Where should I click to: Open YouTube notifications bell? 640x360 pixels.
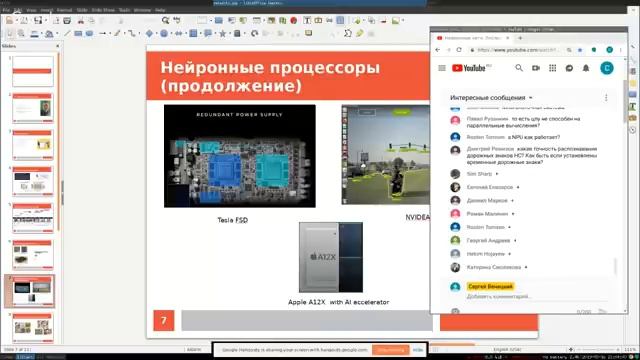pos(586,68)
